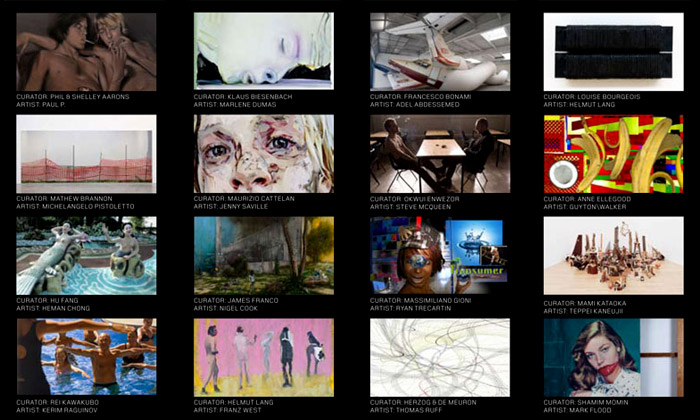Select curator text Francesco Bonami
Viewport: 700px width, 420px height.
(x=421, y=96)
